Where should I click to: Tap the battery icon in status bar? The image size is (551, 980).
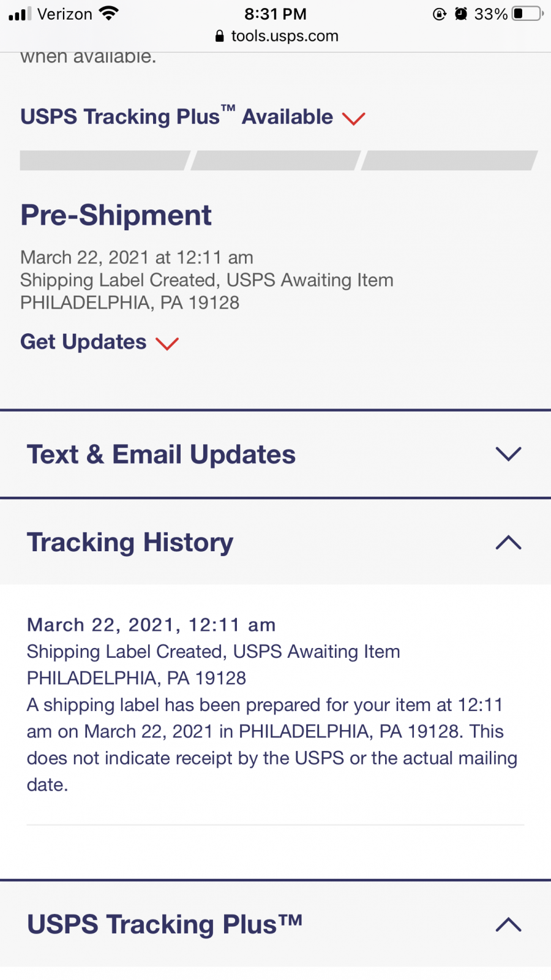[528, 13]
